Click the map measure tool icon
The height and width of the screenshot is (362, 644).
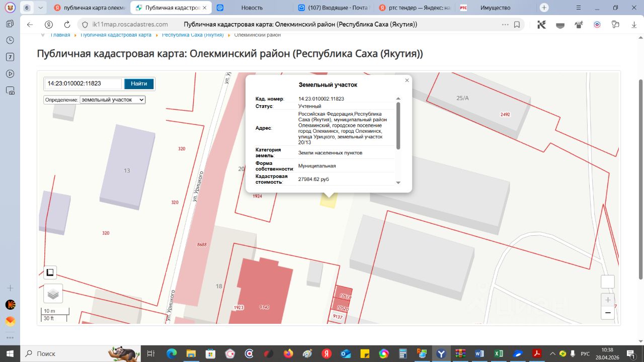pyautogui.click(x=50, y=273)
